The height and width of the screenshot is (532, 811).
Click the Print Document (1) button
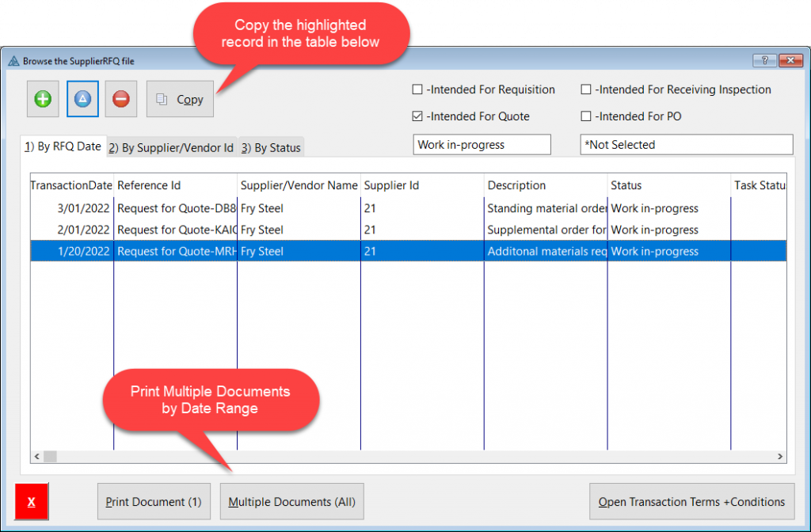pos(154,501)
